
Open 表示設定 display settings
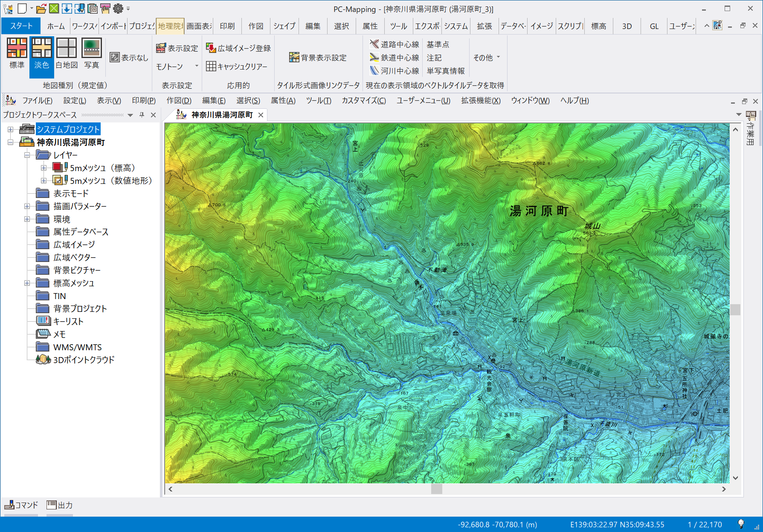(177, 48)
